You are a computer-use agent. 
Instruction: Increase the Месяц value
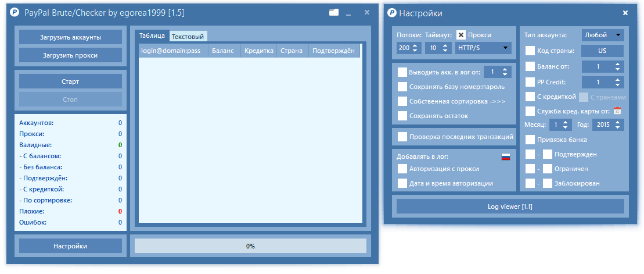coord(565,122)
